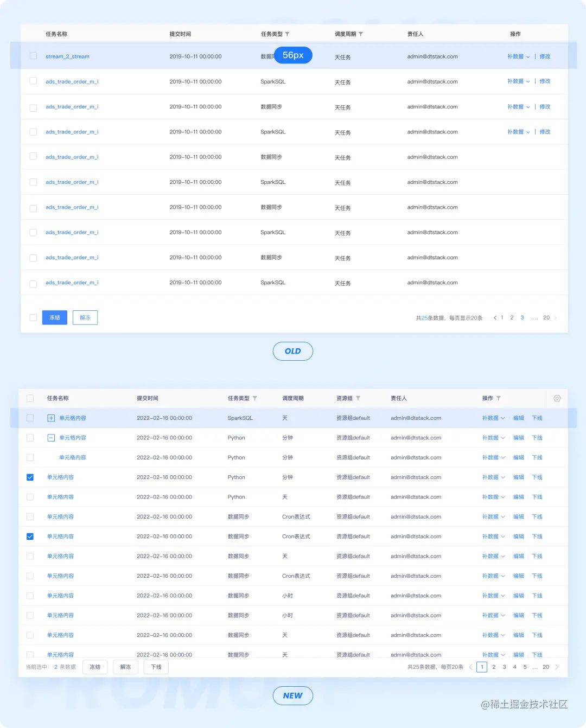Viewport: 586px width, 728px height.
Task: Go to next page in old table pagination
Action: (x=555, y=318)
